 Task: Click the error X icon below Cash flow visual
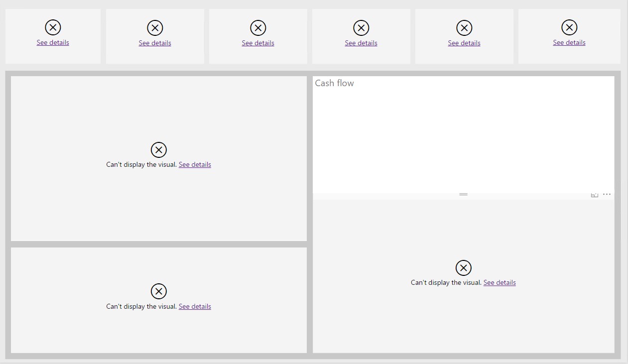click(x=463, y=268)
